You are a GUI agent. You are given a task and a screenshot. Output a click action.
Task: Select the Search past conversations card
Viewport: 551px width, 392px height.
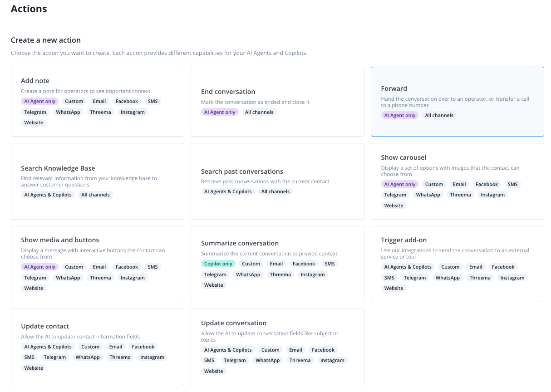point(277,181)
